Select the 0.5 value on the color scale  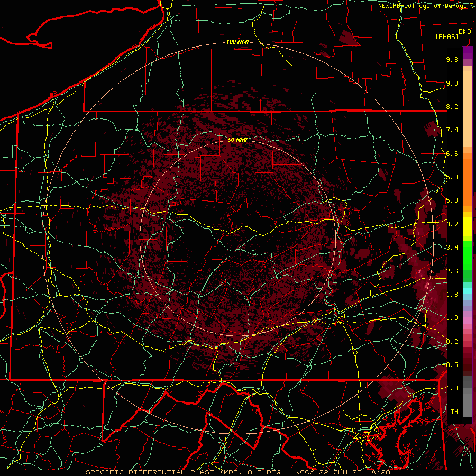[452, 365]
